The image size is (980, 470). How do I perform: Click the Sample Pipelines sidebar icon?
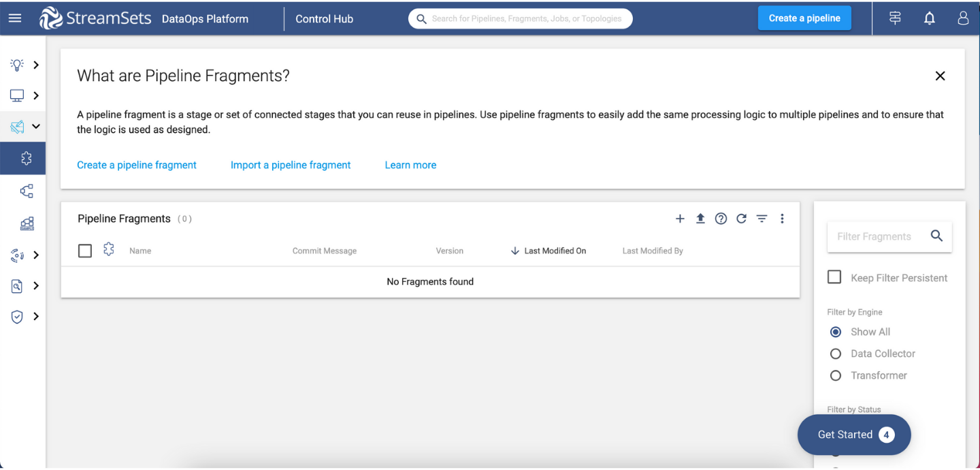26,223
